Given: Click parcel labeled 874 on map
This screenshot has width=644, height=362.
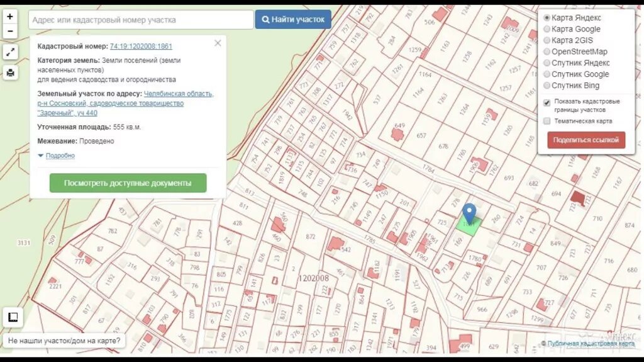Looking at the screenshot, I should click(629, 225).
